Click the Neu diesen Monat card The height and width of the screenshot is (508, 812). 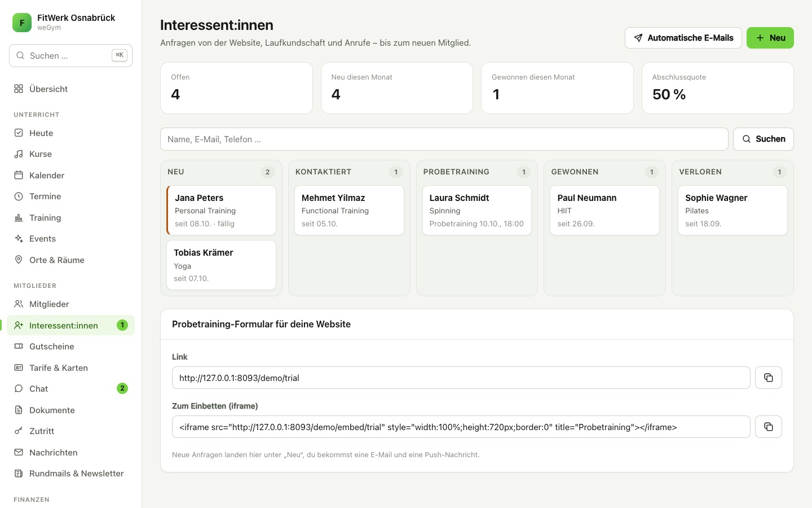point(397,88)
